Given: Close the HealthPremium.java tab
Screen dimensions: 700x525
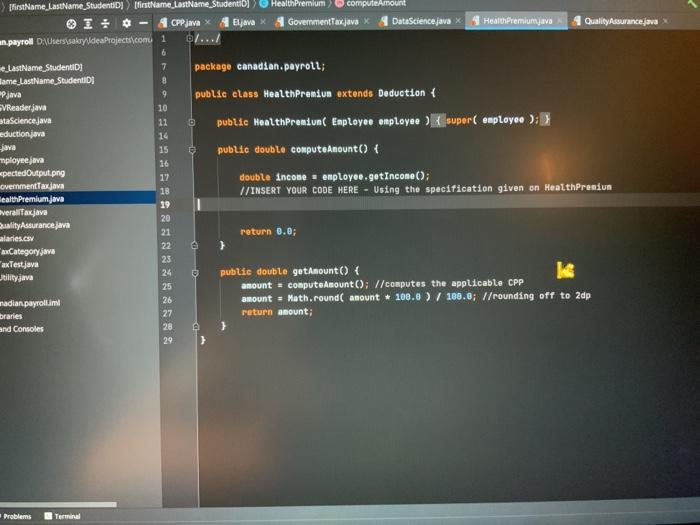Looking at the screenshot, I should pyautogui.click(x=560, y=21).
